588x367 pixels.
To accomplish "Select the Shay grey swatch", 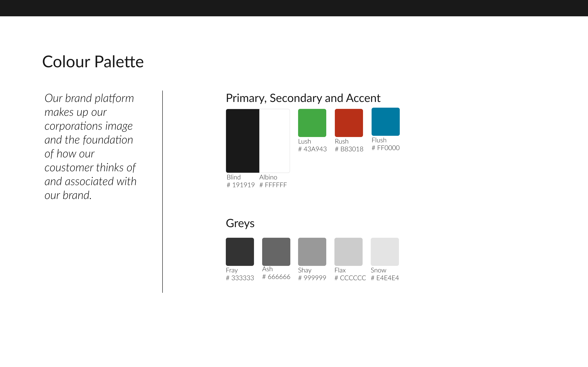I will tap(312, 252).
